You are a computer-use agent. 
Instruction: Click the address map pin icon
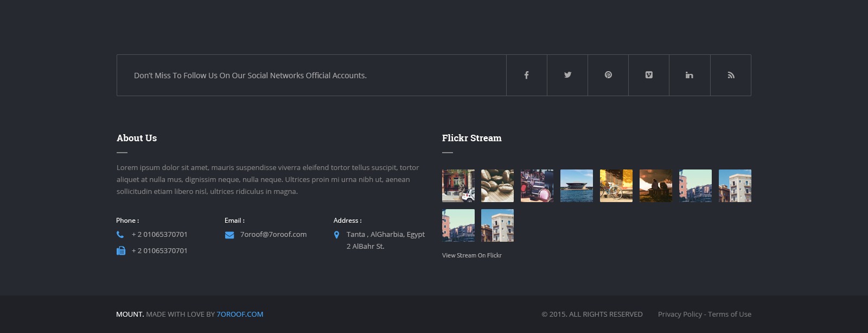pos(336,235)
